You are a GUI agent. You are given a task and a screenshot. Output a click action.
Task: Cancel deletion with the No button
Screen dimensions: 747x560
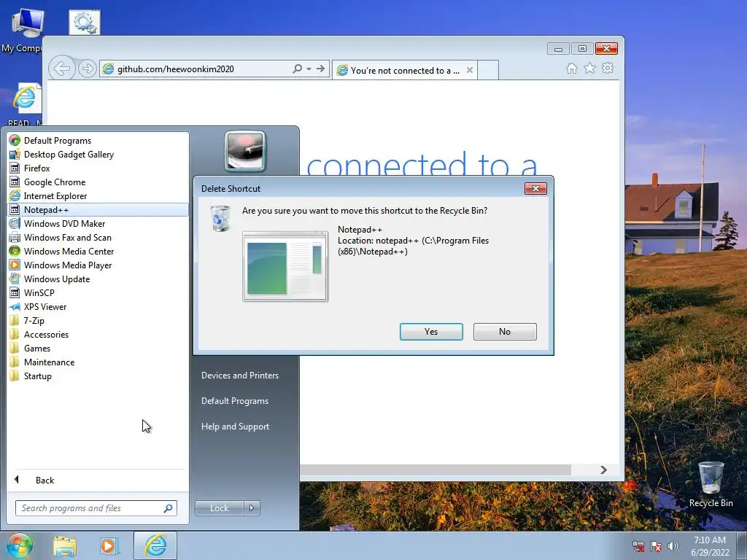(x=505, y=332)
